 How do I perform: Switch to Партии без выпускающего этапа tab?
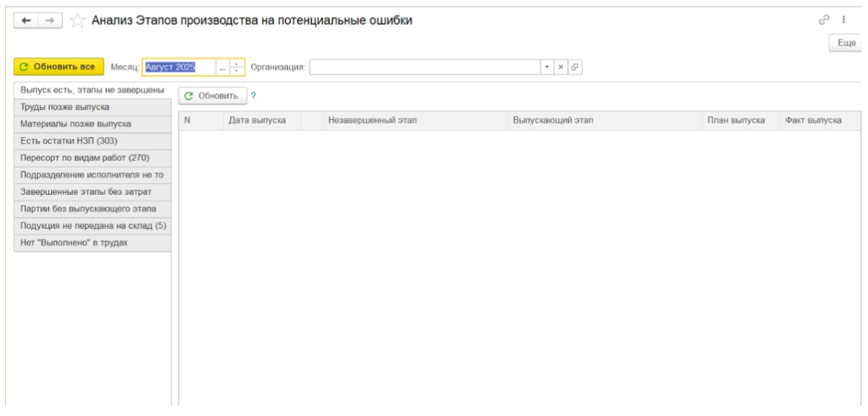[93, 209]
